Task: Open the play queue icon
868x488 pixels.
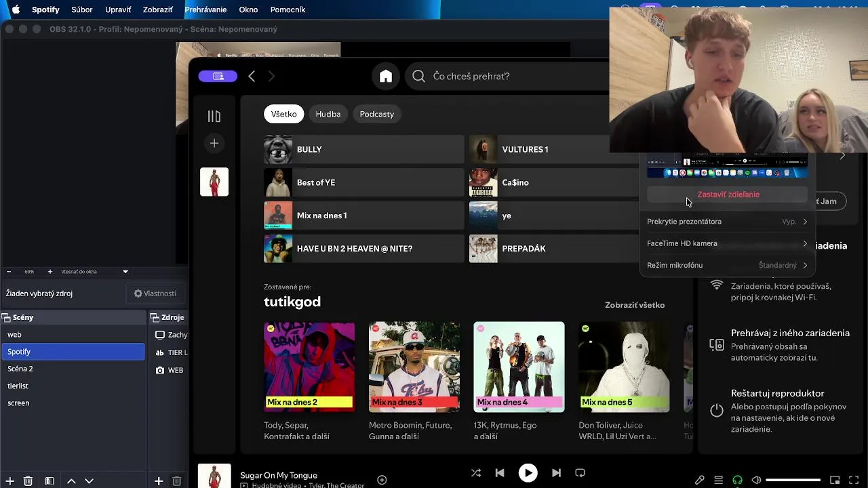Action: (x=719, y=480)
